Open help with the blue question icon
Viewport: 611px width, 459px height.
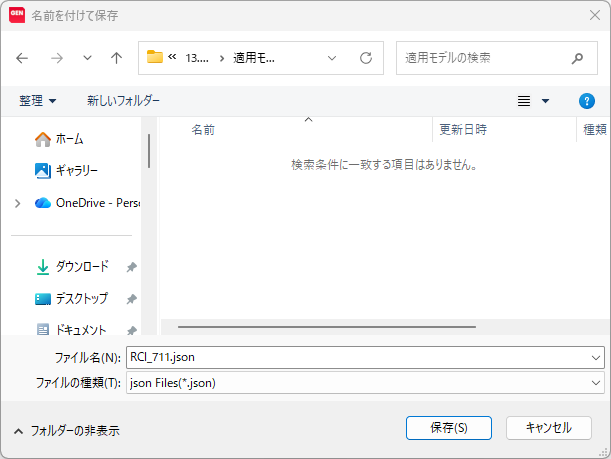tap(586, 101)
